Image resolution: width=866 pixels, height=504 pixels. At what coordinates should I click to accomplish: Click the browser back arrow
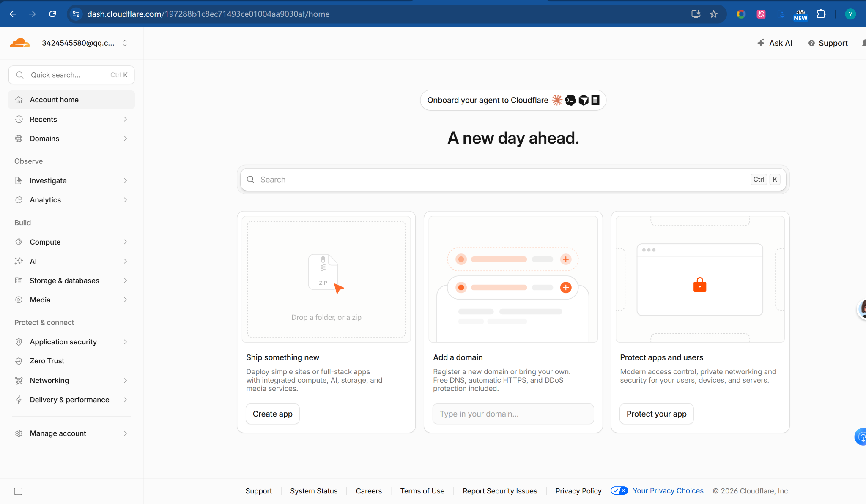[x=13, y=14]
